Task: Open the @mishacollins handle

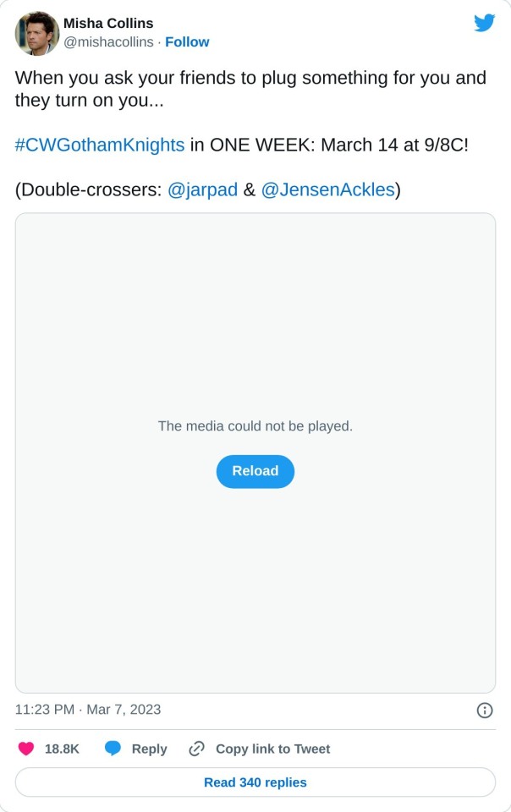Action: (x=108, y=42)
